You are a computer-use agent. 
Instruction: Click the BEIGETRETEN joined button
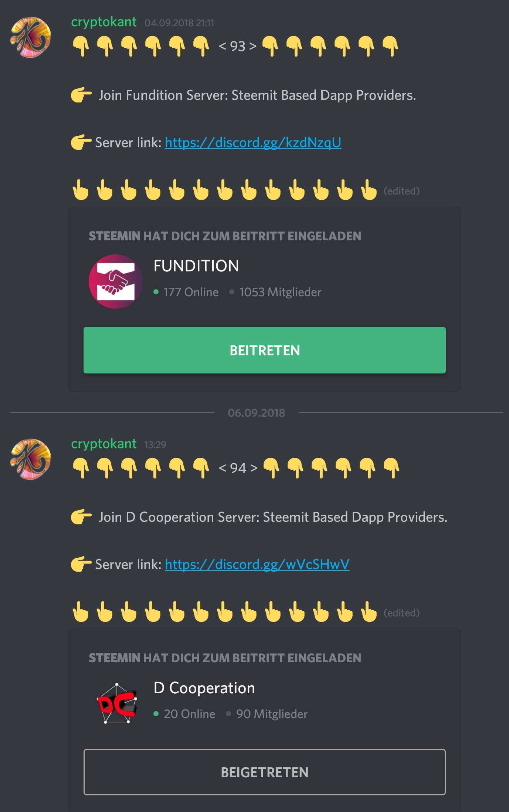(x=265, y=772)
